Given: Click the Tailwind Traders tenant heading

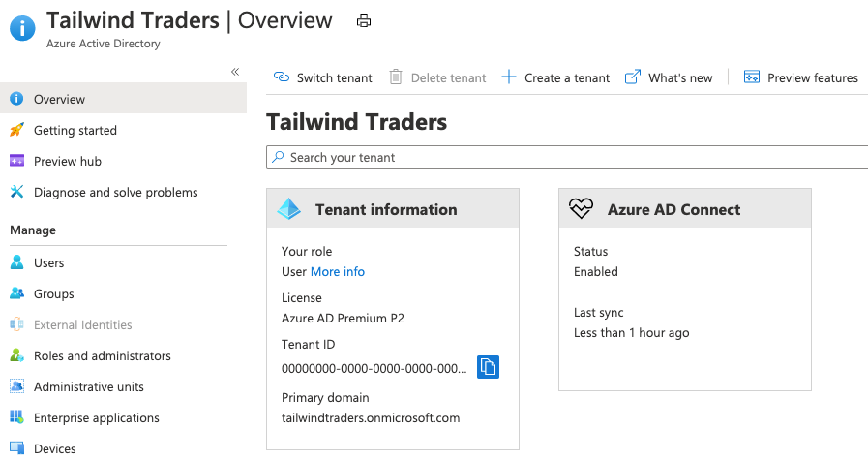Looking at the screenshot, I should pyautogui.click(x=356, y=122).
